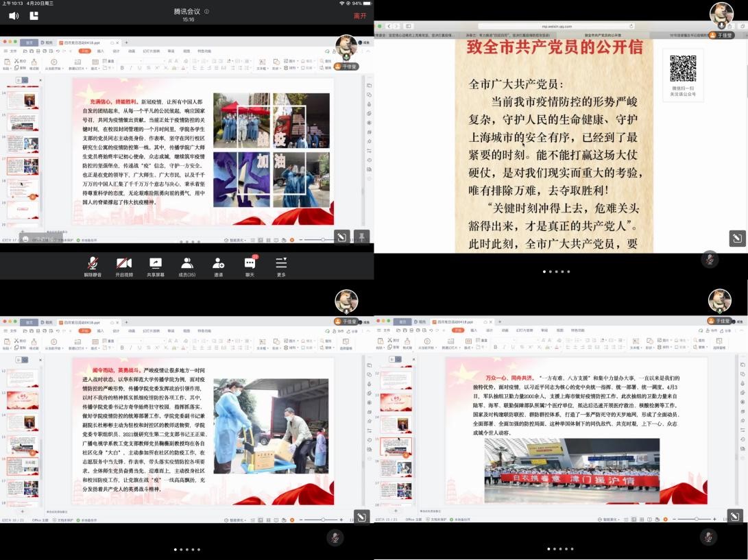Tap the 邀请 invite icon
The width and height of the screenshot is (748, 560).
coord(218,267)
